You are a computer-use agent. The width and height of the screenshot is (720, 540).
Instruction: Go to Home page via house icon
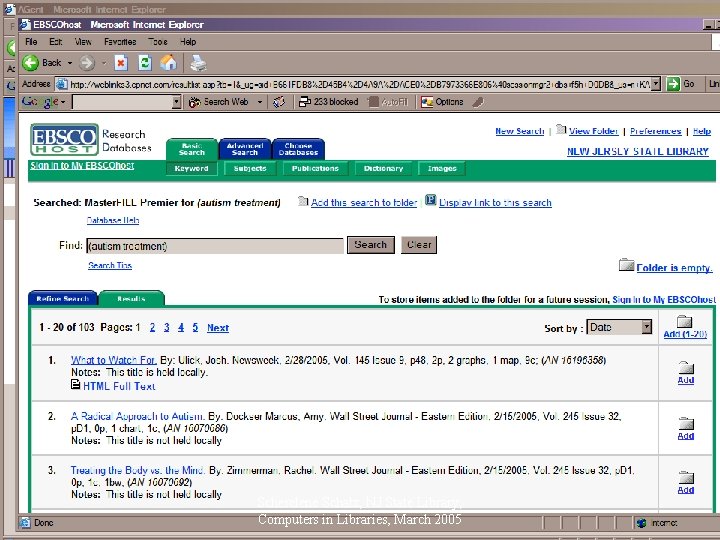click(x=168, y=63)
